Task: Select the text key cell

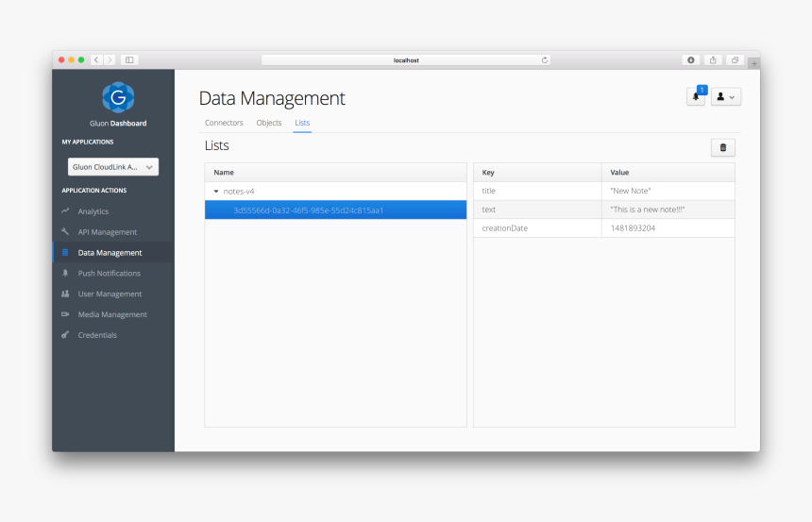Action: [537, 210]
